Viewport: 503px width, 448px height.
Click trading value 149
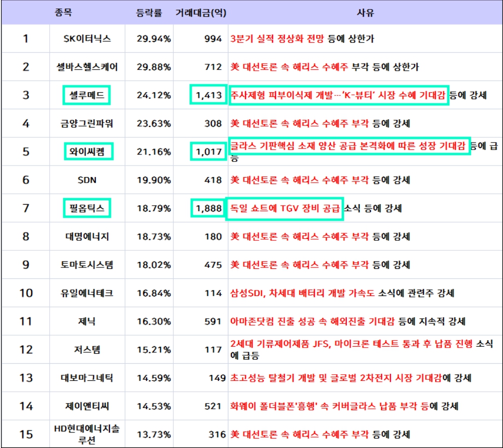point(217,378)
